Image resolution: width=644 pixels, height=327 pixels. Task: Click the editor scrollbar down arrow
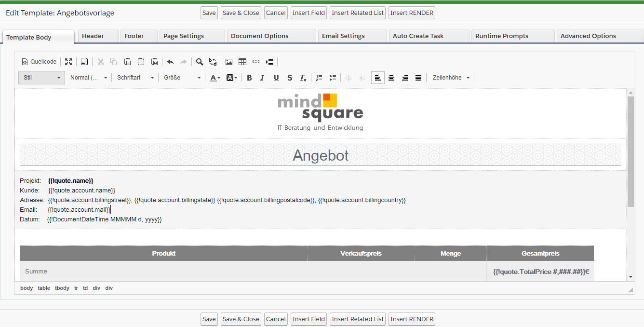630,277
